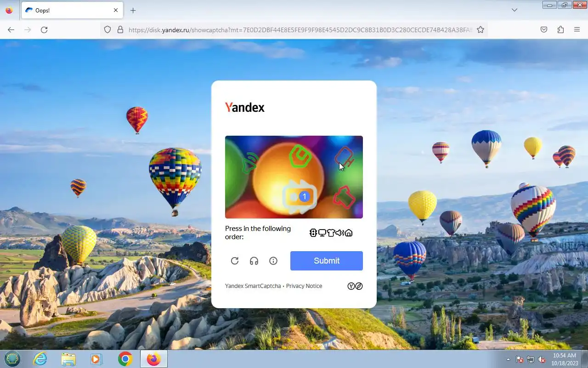The height and width of the screenshot is (368, 588).
Task: Go back to the previous page
Action: [x=11, y=29]
